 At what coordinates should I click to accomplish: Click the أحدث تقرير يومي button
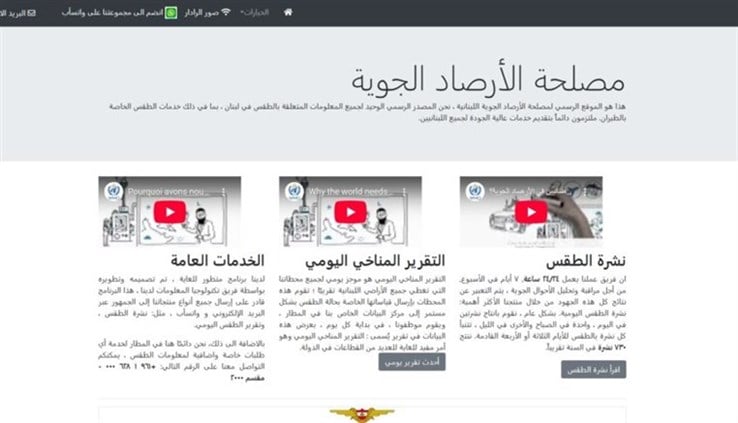(x=411, y=361)
